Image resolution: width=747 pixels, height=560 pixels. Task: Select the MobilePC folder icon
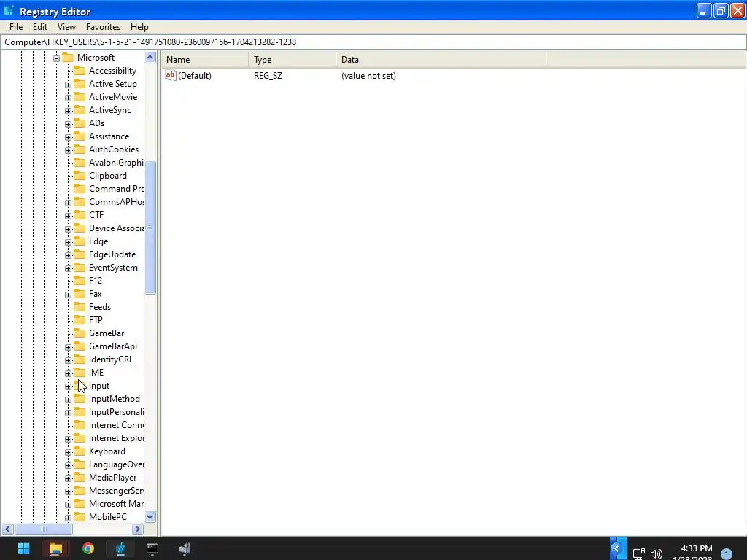click(80, 517)
